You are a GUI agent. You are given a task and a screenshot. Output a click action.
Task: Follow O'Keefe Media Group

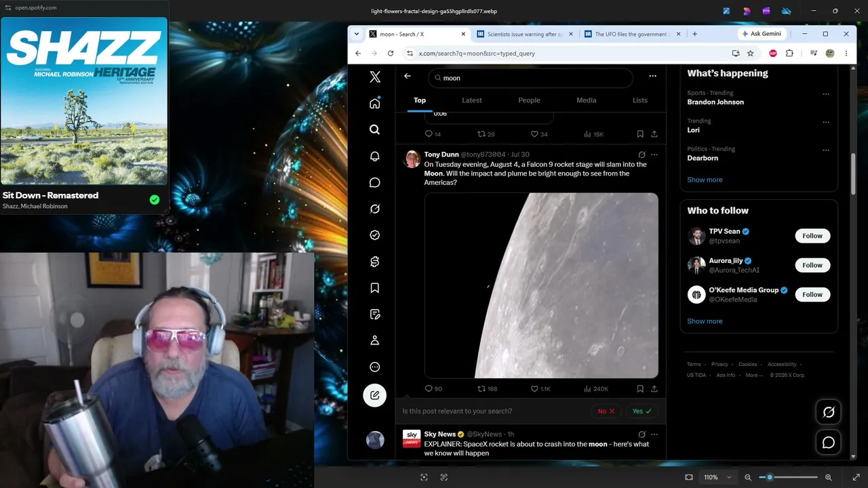pyautogui.click(x=812, y=294)
